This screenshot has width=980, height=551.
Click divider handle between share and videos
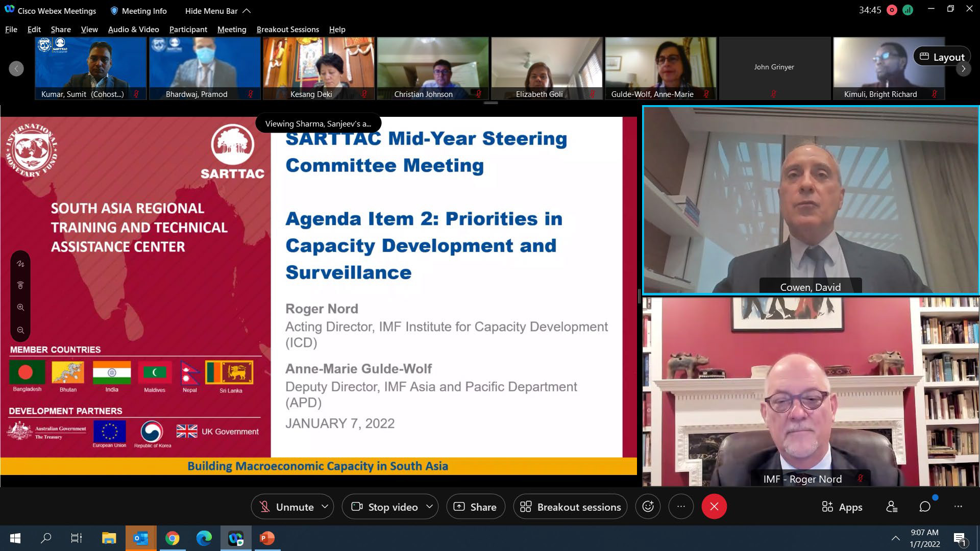click(x=639, y=296)
